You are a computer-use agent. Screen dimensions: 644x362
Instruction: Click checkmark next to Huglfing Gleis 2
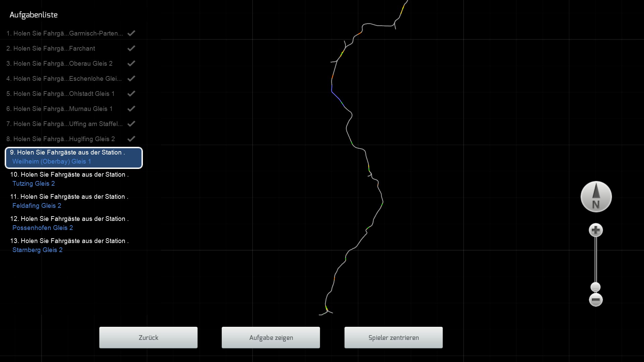pyautogui.click(x=131, y=139)
